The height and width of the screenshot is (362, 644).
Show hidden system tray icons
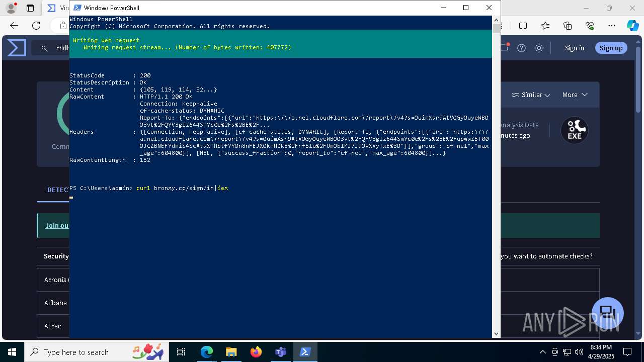542,352
